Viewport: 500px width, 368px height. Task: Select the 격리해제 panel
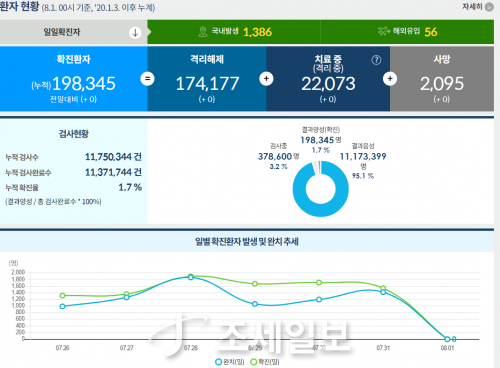pos(207,79)
